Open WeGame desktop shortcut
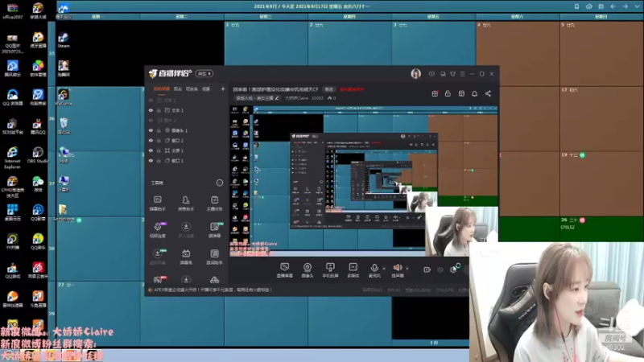 point(64,97)
